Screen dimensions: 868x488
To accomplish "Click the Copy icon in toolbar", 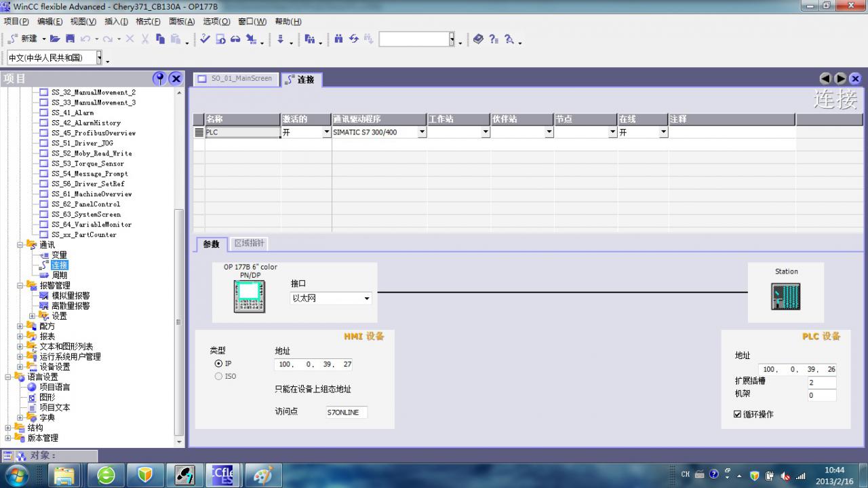I will [x=161, y=39].
